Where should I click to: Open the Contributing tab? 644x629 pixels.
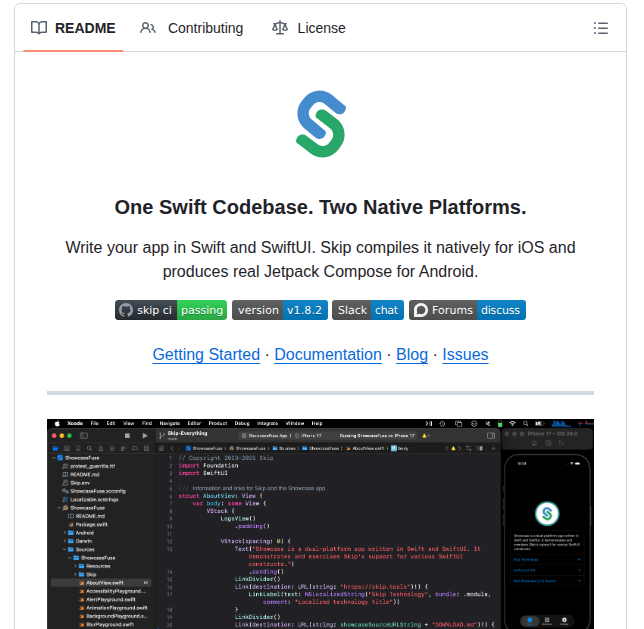click(191, 28)
